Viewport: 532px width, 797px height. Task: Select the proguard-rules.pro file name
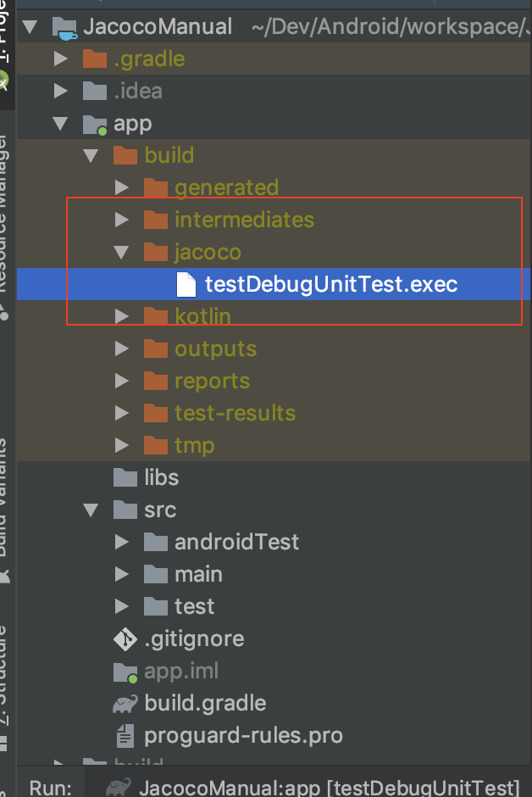244,736
